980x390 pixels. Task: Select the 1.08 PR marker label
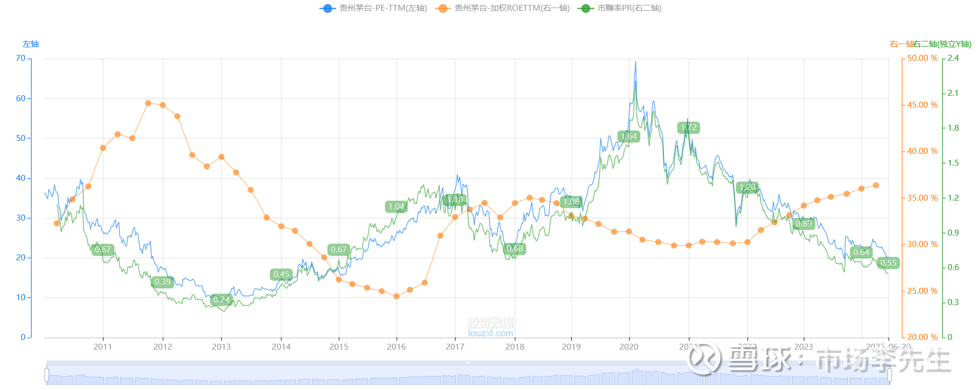[571, 201]
